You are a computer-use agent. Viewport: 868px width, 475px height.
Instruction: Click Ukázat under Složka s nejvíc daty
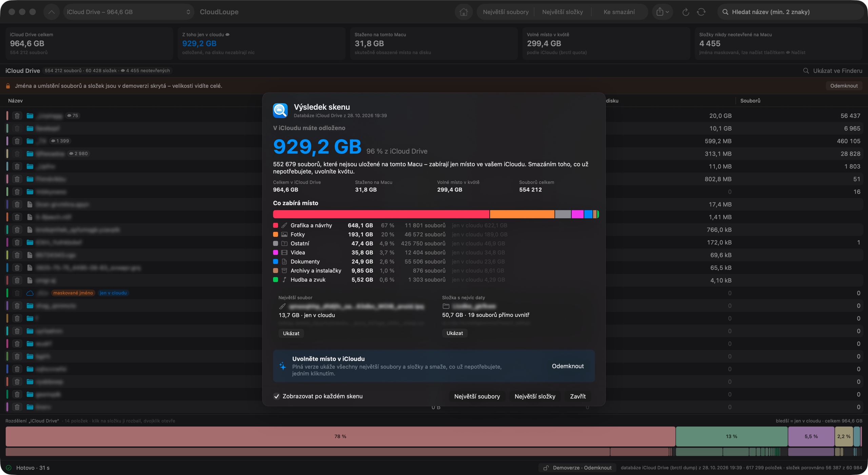tap(454, 333)
